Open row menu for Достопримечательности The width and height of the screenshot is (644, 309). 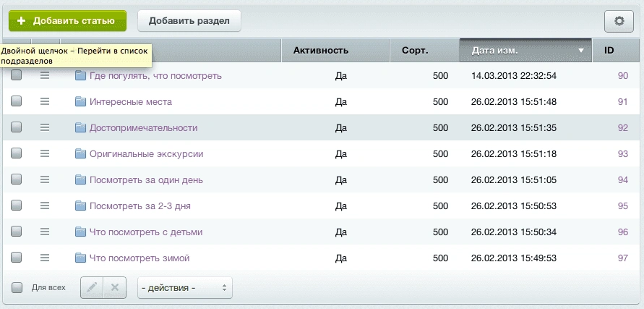[x=45, y=127]
